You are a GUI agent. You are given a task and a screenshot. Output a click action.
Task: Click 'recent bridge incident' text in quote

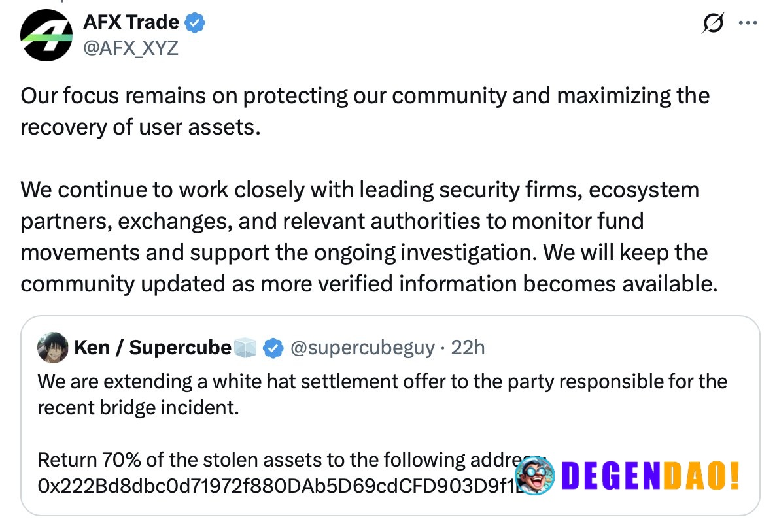click(x=138, y=408)
